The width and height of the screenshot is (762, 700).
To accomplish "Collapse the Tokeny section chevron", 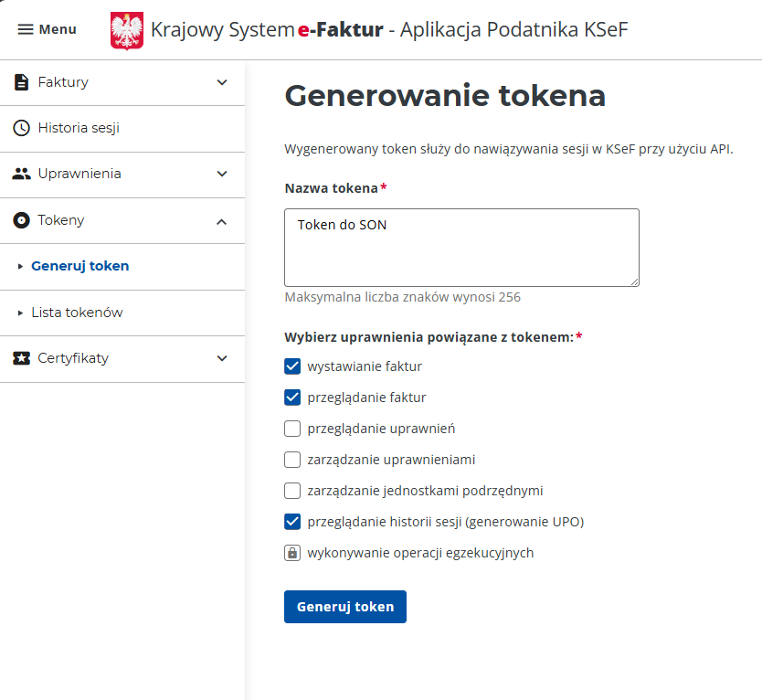I will pos(222,220).
